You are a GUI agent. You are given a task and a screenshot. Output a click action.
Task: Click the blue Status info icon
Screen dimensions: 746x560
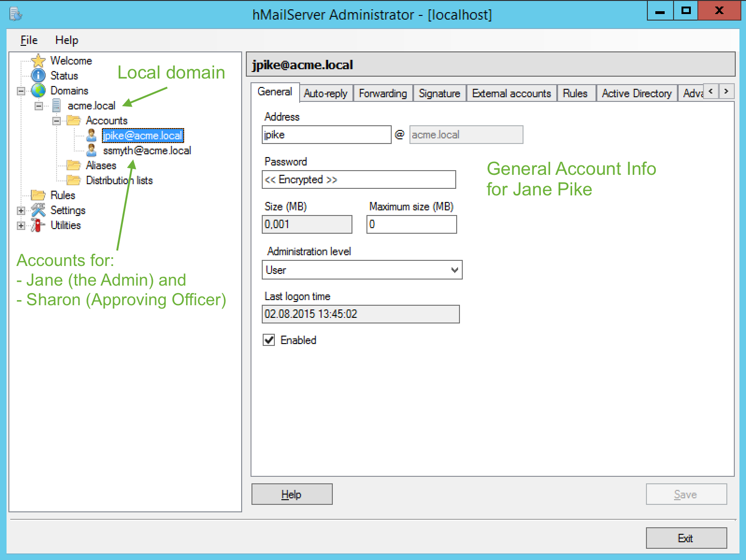pos(38,76)
